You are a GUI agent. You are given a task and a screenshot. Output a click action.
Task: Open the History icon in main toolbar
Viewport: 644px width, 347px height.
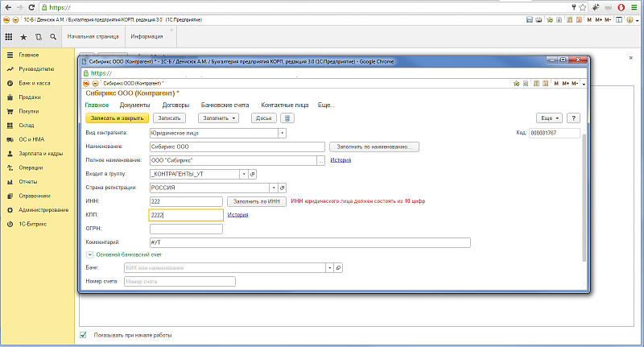38,37
